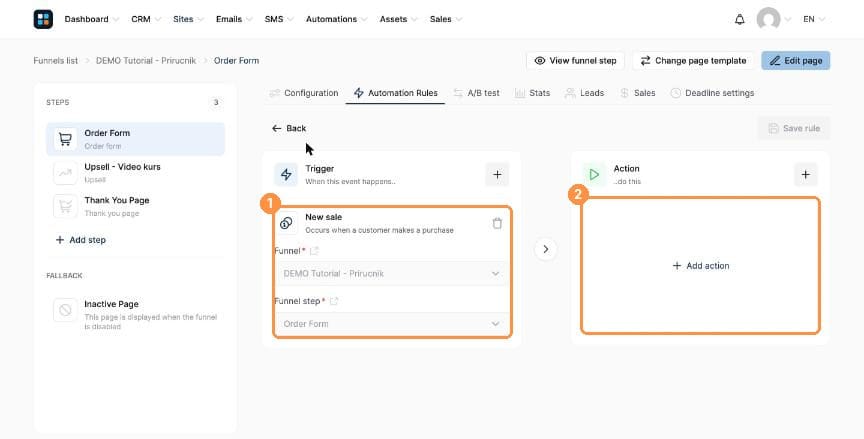Select the Upsell - Video kurs step
The image size is (864, 439).
point(136,173)
